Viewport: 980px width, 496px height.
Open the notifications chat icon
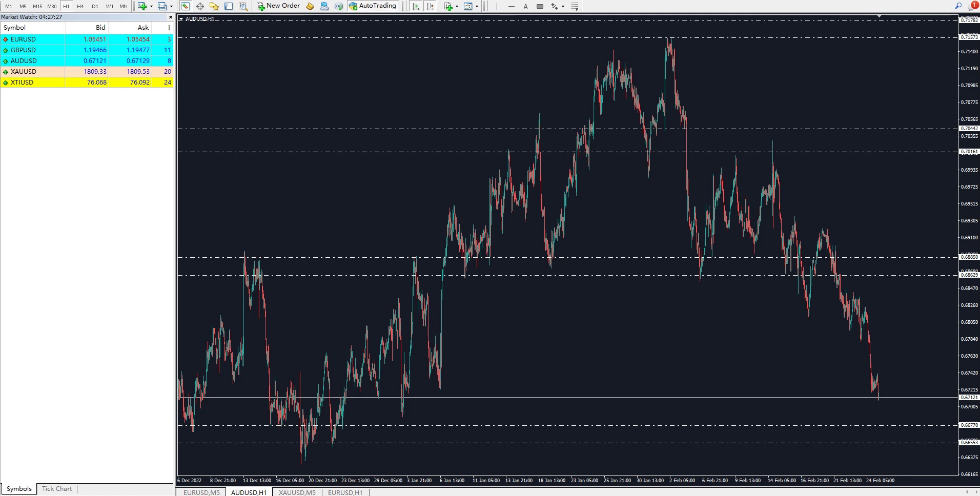[x=973, y=6]
